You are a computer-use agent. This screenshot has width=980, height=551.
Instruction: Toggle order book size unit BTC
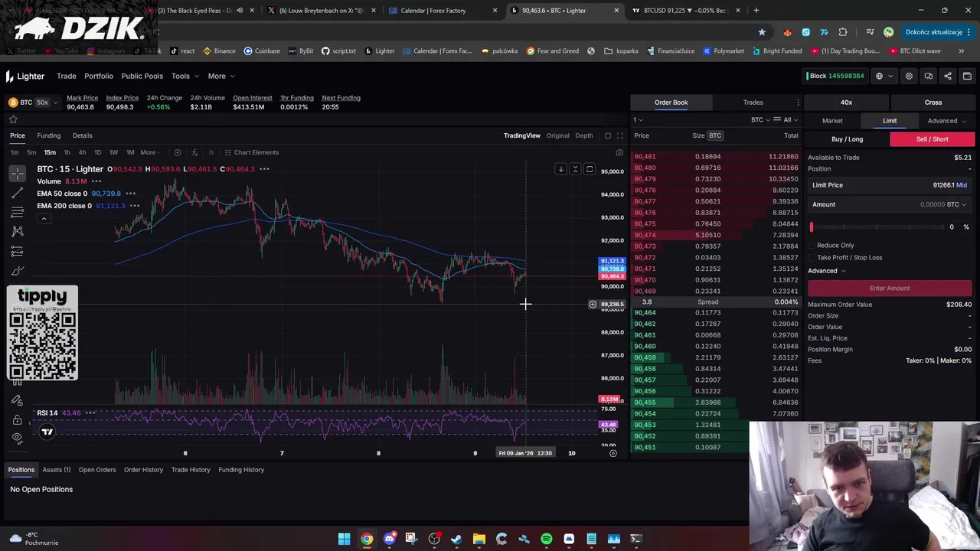tap(715, 135)
